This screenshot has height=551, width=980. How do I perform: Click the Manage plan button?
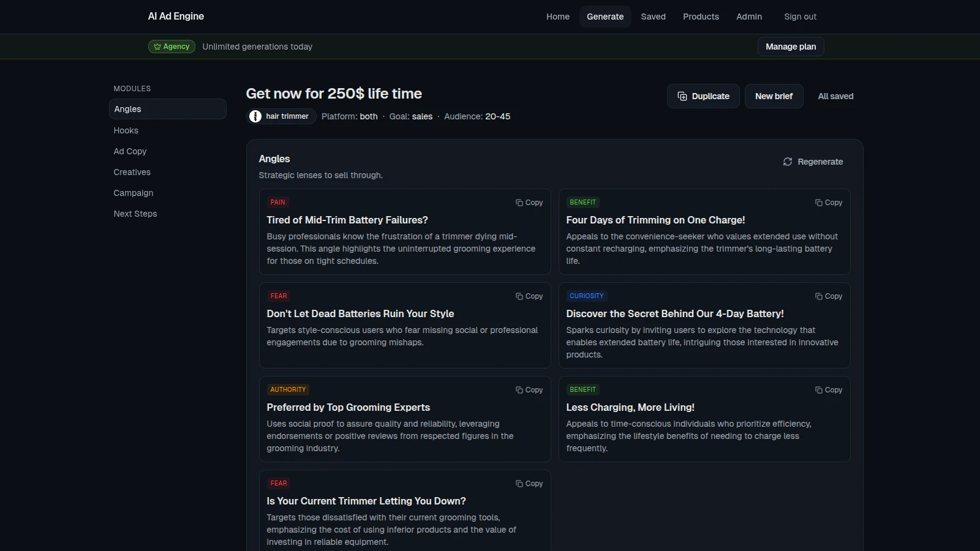tap(791, 47)
